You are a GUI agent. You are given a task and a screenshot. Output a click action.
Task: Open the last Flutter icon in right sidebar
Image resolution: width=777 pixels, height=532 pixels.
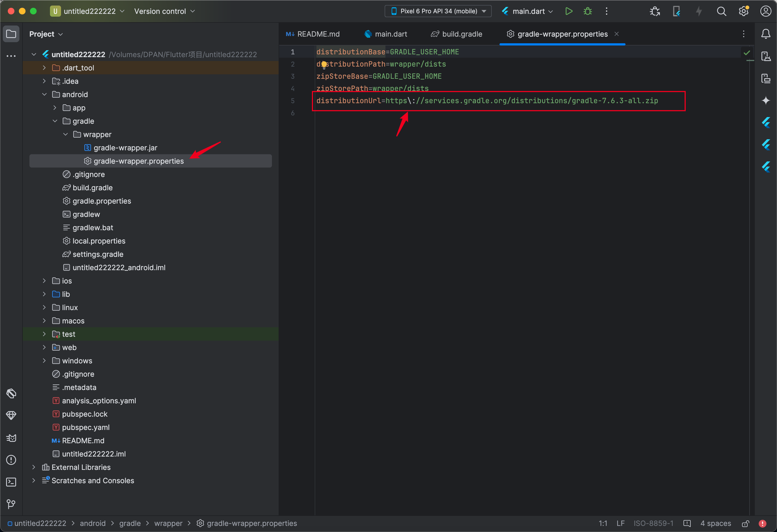click(x=766, y=166)
